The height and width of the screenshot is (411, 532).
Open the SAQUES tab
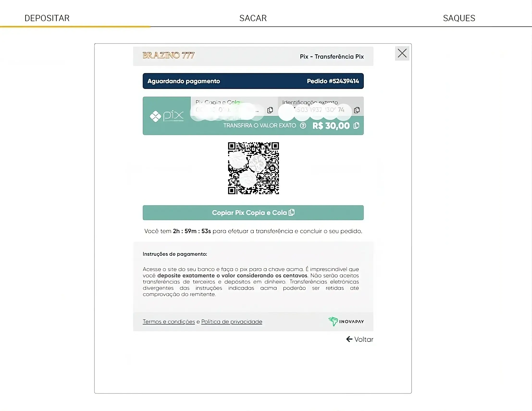pyautogui.click(x=459, y=18)
